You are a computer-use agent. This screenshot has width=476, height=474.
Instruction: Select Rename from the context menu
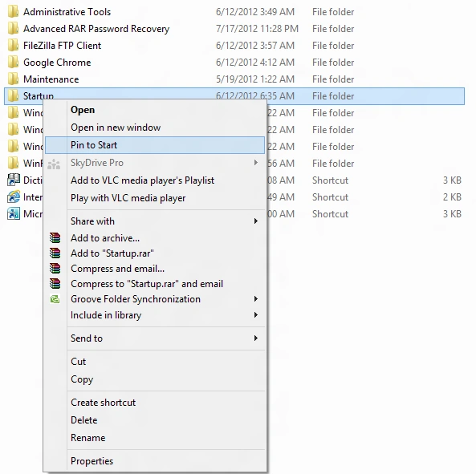(155, 438)
